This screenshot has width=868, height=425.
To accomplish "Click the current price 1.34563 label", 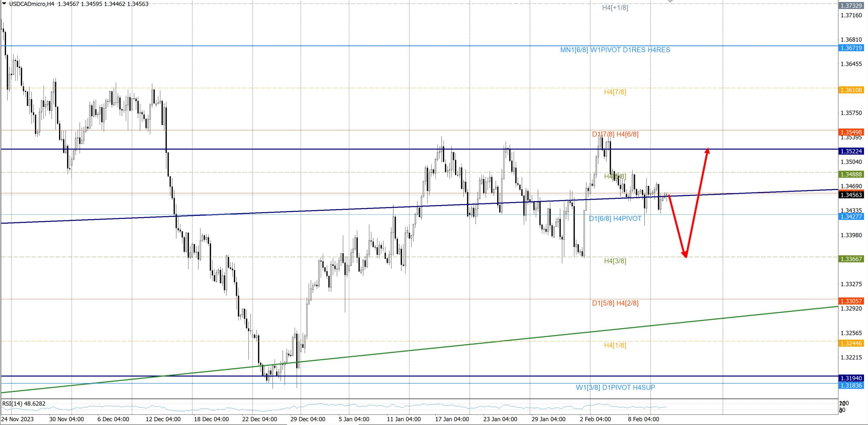I will [x=851, y=195].
